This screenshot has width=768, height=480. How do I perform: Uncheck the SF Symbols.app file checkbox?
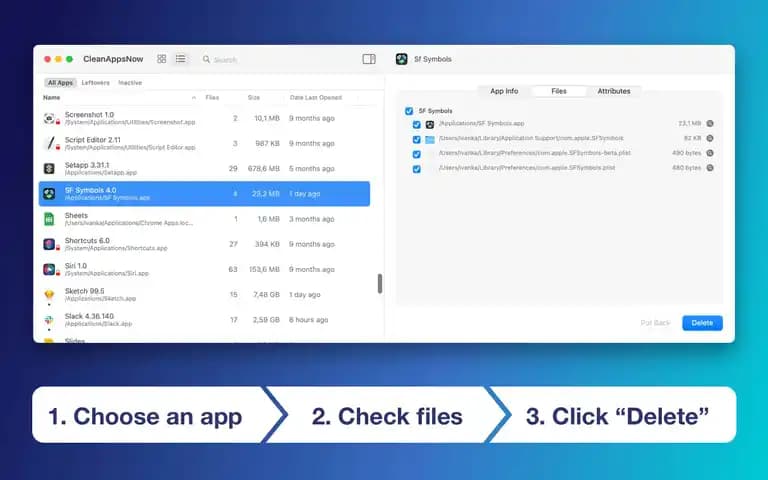coord(416,124)
